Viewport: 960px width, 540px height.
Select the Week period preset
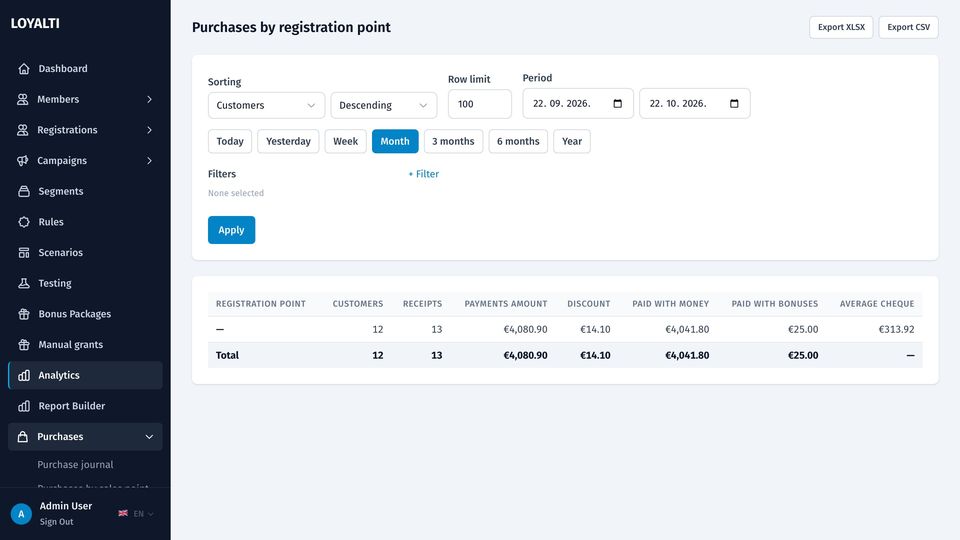pos(345,141)
